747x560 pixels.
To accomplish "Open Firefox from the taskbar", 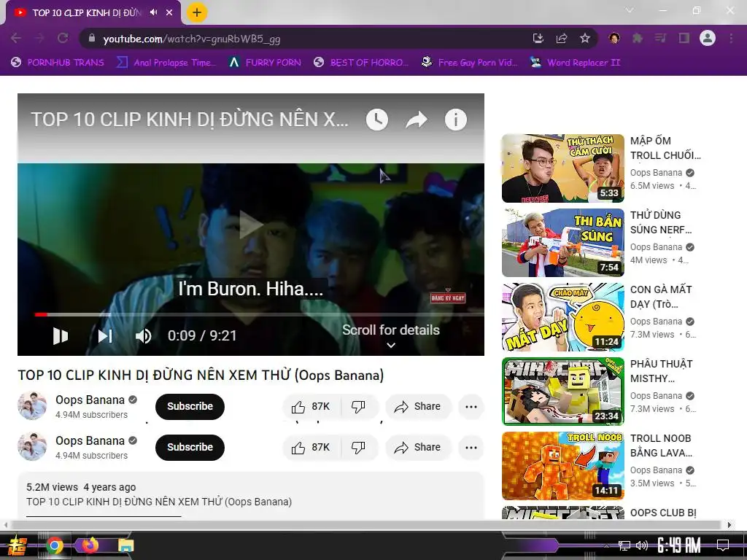I will coord(90,544).
